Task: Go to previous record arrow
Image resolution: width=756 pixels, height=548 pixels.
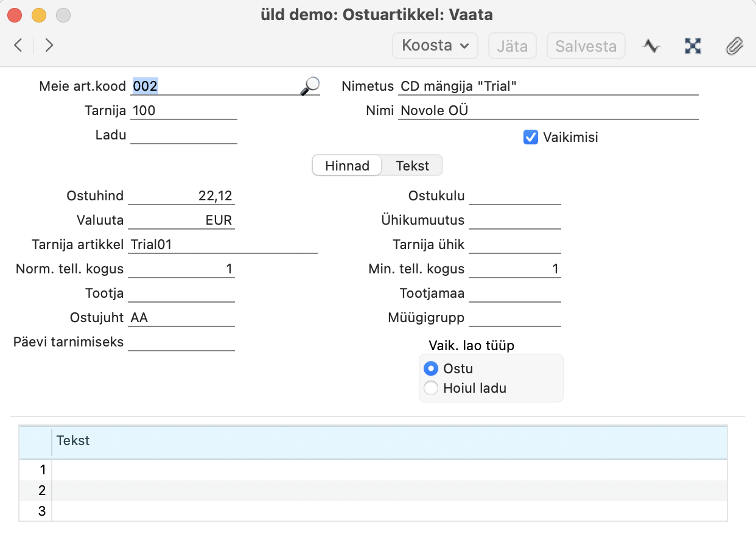Action: (x=18, y=45)
